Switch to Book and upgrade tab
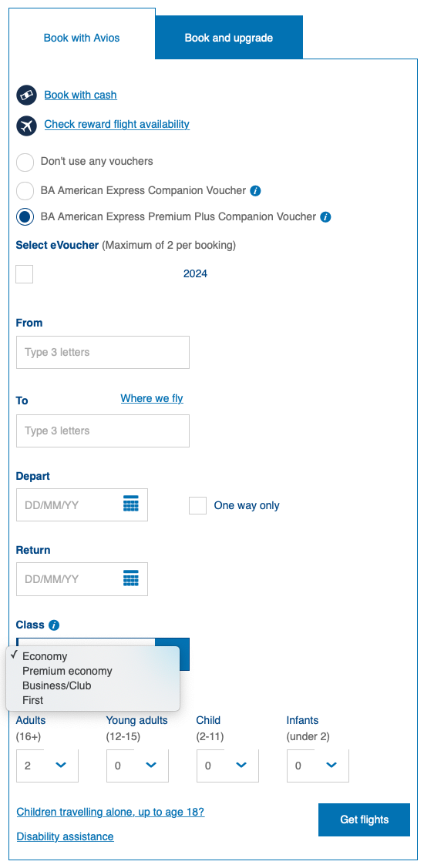424x868 pixels. pos(229,38)
